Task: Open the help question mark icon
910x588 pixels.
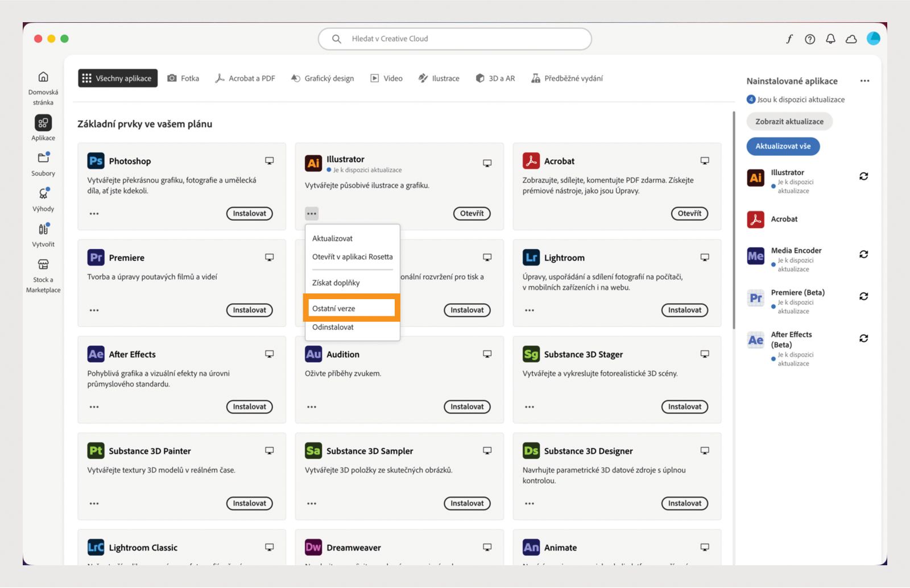Action: pyautogui.click(x=810, y=39)
